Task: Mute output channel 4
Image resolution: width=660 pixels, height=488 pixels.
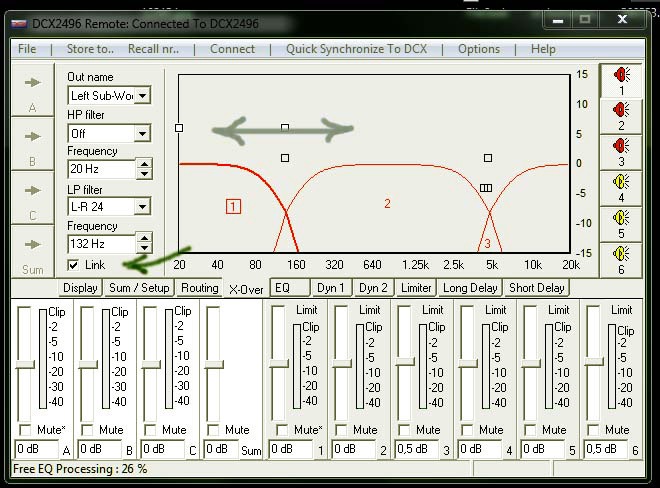Action: (467, 430)
